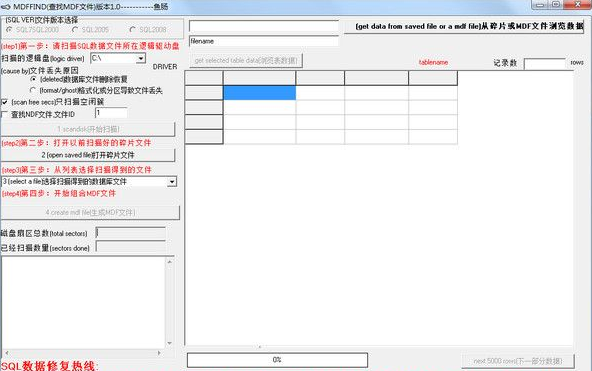The height and width of the screenshot is (371, 592).
Task: Enable the find NDF file checkbox
Action: pos(5,114)
